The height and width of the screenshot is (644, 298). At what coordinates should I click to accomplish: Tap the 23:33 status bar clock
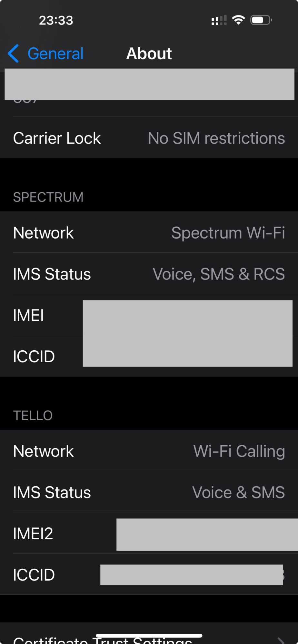coord(56,20)
